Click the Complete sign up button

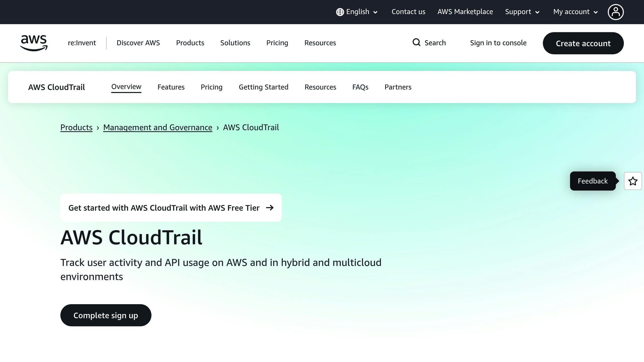click(106, 315)
